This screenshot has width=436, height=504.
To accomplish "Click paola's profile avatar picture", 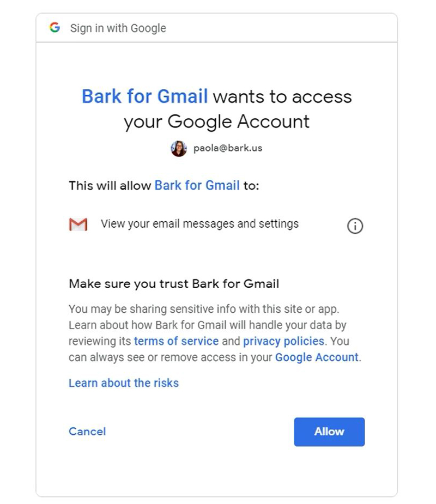I will (x=179, y=149).
